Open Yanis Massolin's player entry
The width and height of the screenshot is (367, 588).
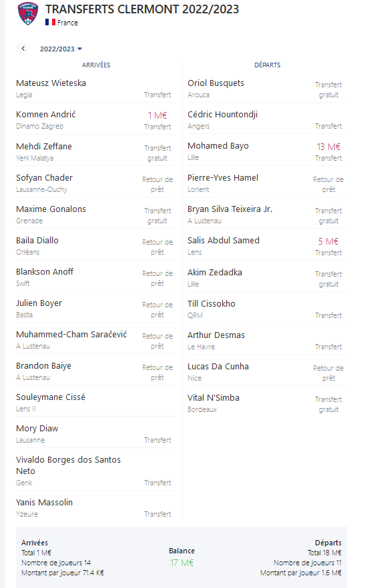tap(95, 507)
